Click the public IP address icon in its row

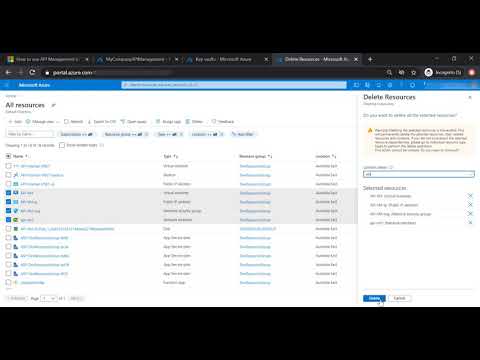tap(16, 202)
